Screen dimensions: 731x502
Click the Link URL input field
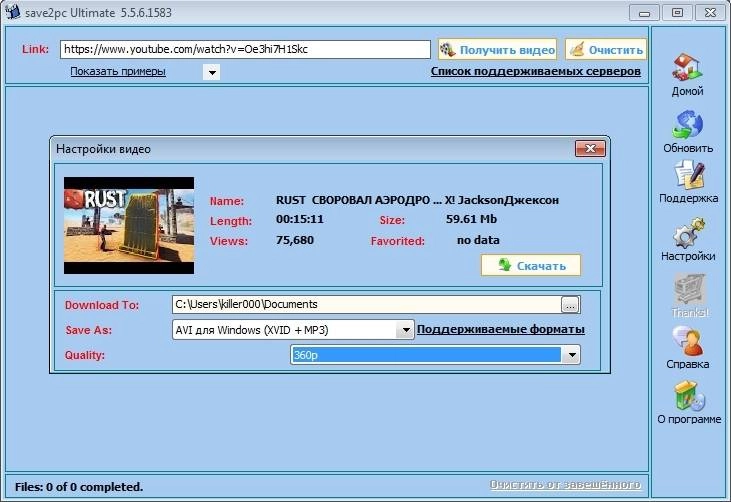[245, 49]
